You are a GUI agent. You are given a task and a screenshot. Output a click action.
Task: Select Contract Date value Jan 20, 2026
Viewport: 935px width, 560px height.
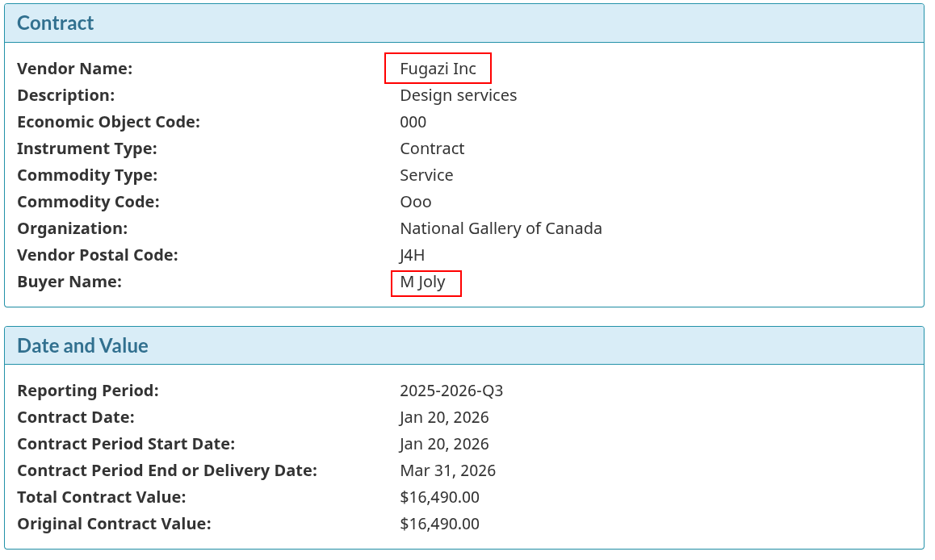[x=444, y=418]
